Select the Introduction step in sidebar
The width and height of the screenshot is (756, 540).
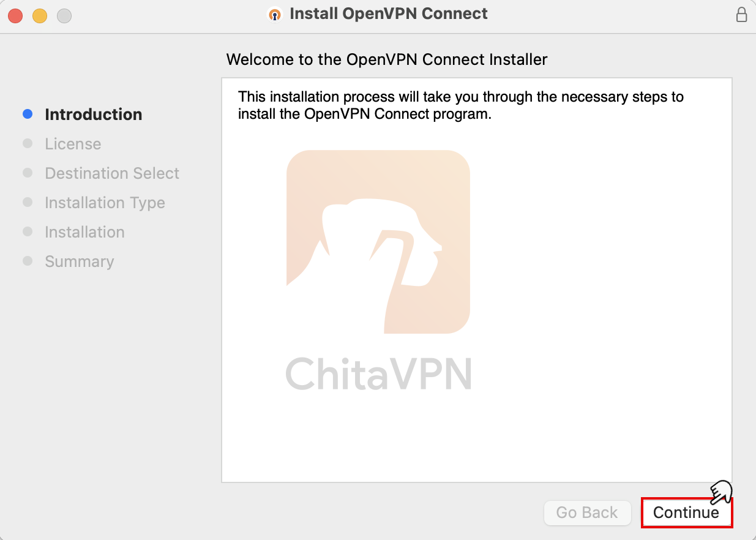pos(93,114)
